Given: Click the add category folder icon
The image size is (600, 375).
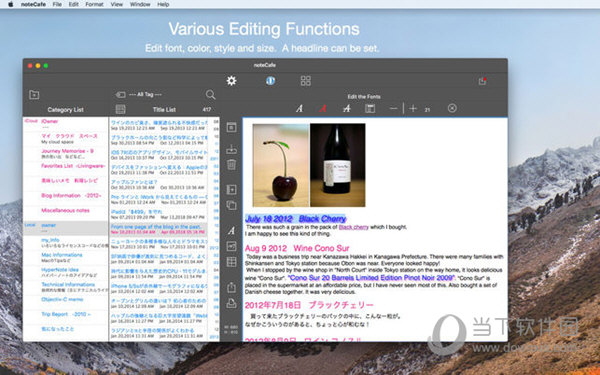Looking at the screenshot, I should click(x=34, y=95).
